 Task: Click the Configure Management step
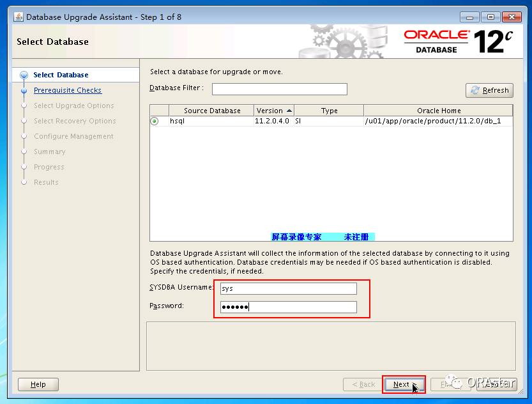pos(73,136)
